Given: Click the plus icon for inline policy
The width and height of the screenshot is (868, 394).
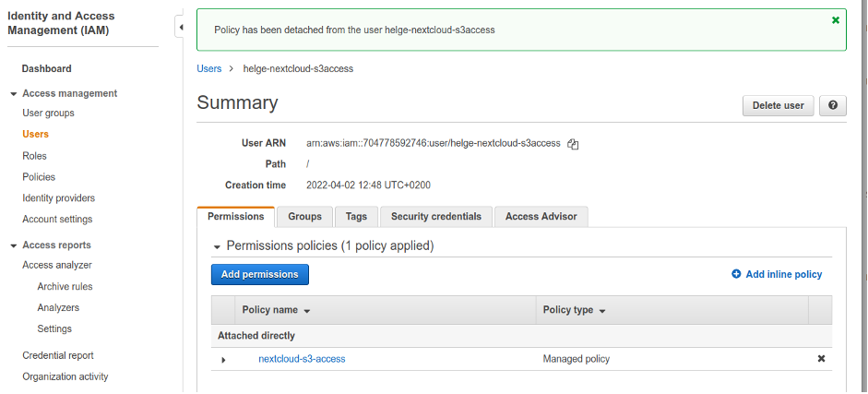Looking at the screenshot, I should [x=736, y=274].
